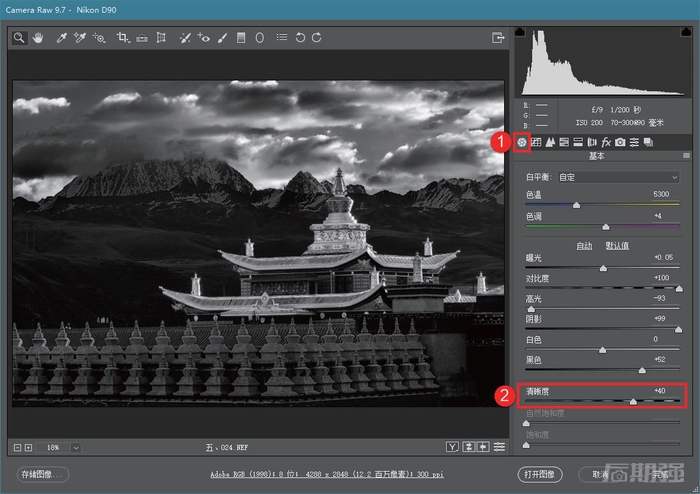The height and width of the screenshot is (494, 700).
Task: Select the Crop tool
Action: (123, 38)
